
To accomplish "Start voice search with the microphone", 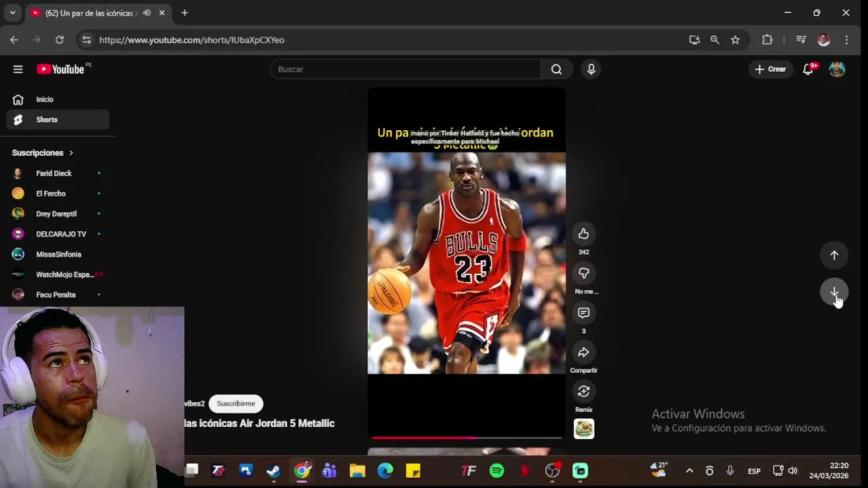I will coord(591,69).
